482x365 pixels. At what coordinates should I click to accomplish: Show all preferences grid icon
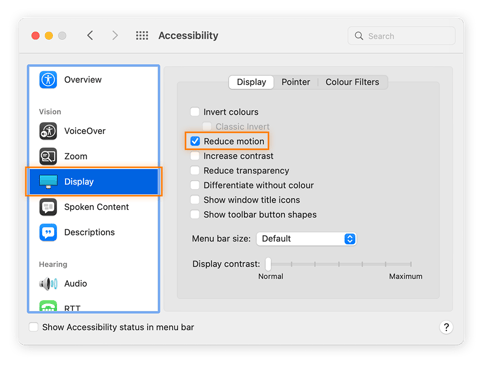click(x=142, y=35)
